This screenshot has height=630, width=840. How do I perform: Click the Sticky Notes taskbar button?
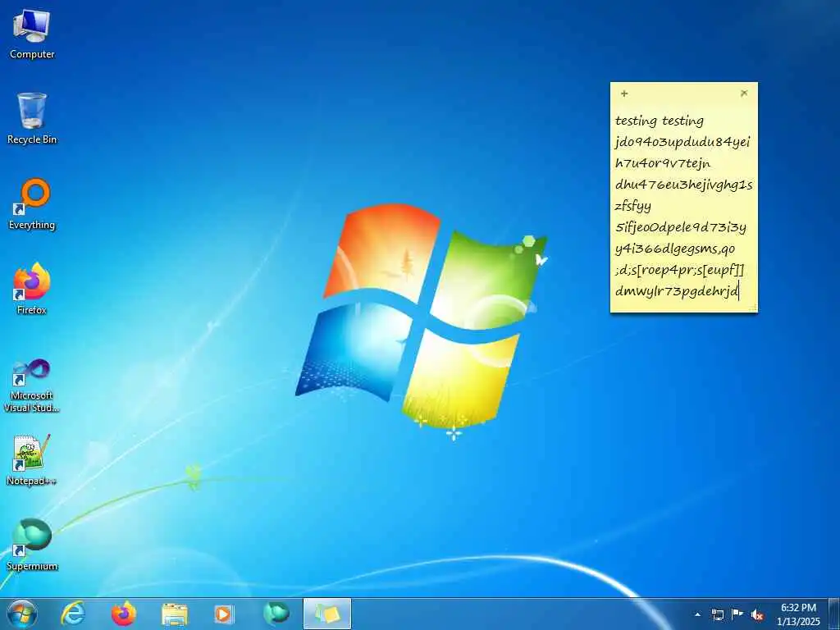point(327,614)
